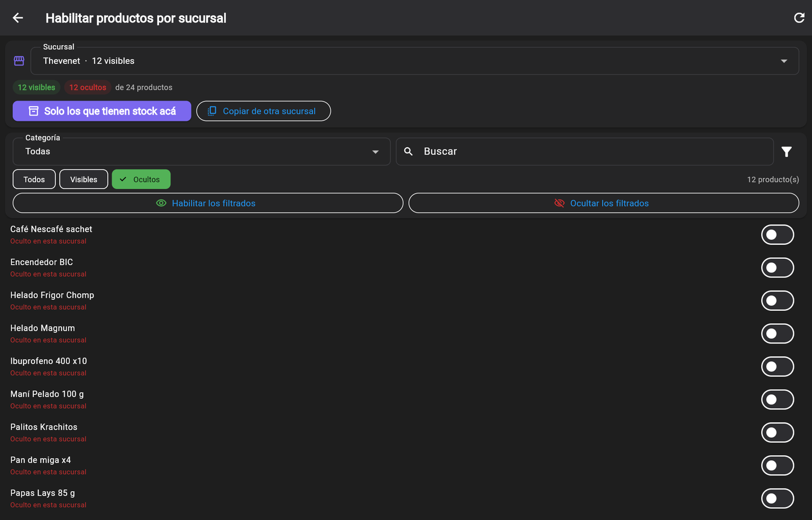This screenshot has width=812, height=520.
Task: Enable Ibuprofeno 400 x10 toggle
Action: pos(778,367)
